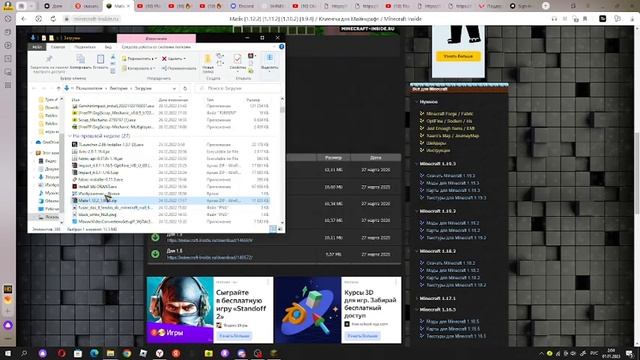Click the red Delete X icon

click(x=164, y=59)
